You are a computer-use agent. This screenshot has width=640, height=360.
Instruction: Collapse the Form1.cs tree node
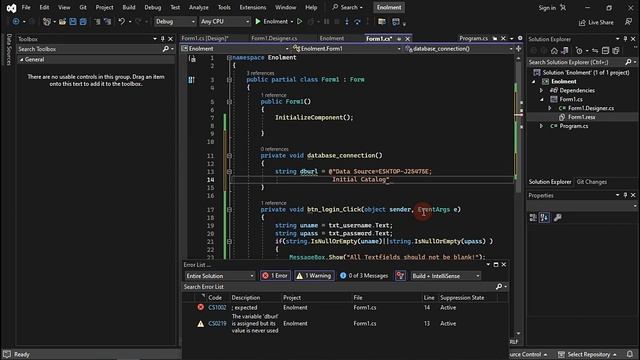point(542,99)
